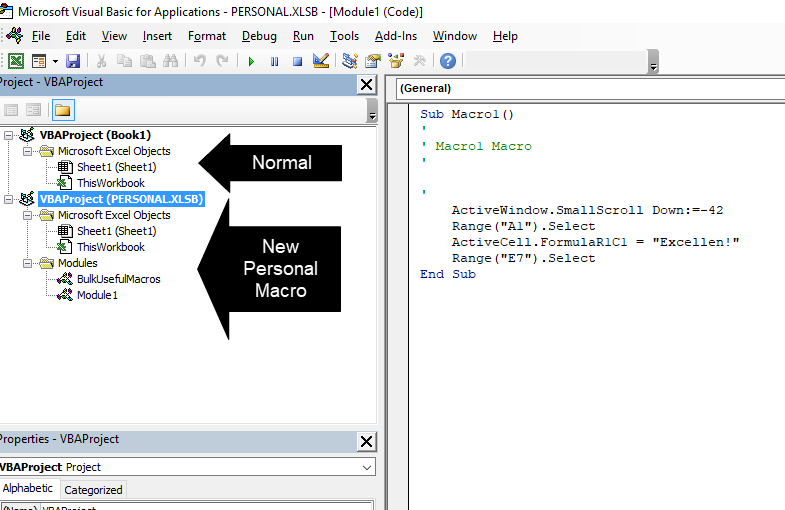Click the Reset stop icon
Image resolution: width=785 pixels, height=510 pixels.
coord(297,62)
